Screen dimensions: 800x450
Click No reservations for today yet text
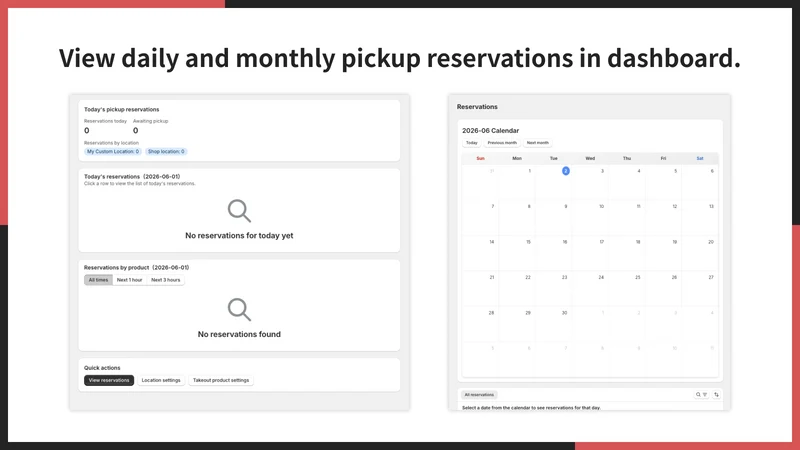[239, 236]
